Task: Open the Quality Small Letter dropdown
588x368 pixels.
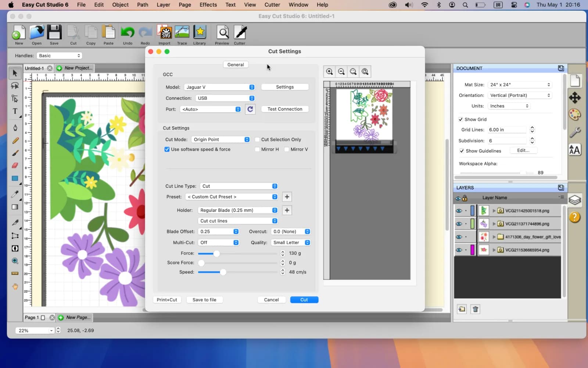Action: click(x=291, y=243)
